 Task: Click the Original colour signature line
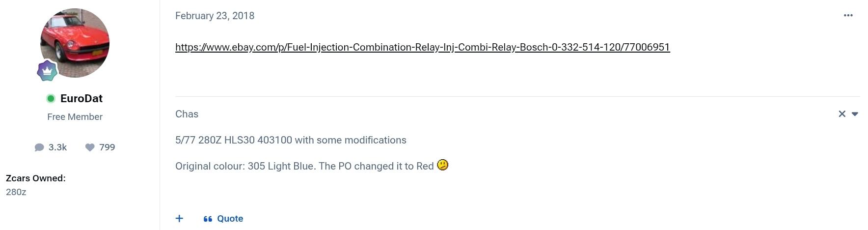304,166
